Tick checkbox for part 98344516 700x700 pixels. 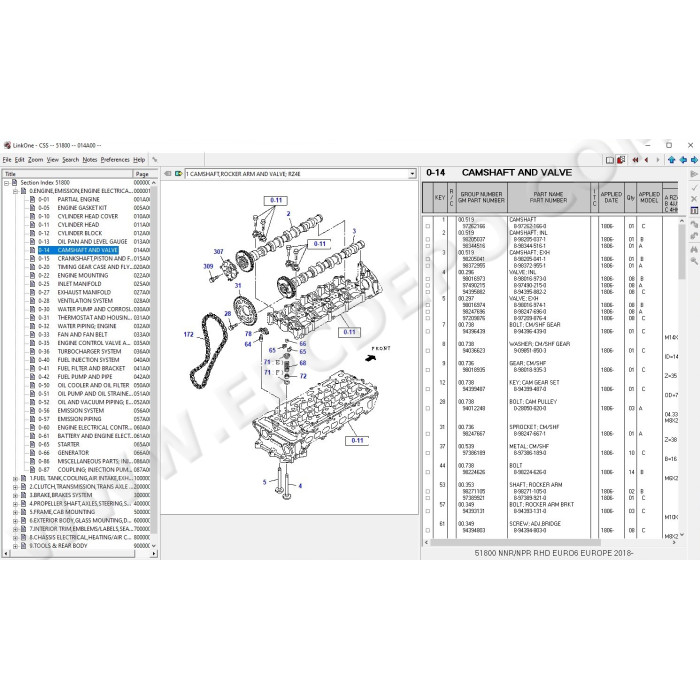tap(428, 246)
